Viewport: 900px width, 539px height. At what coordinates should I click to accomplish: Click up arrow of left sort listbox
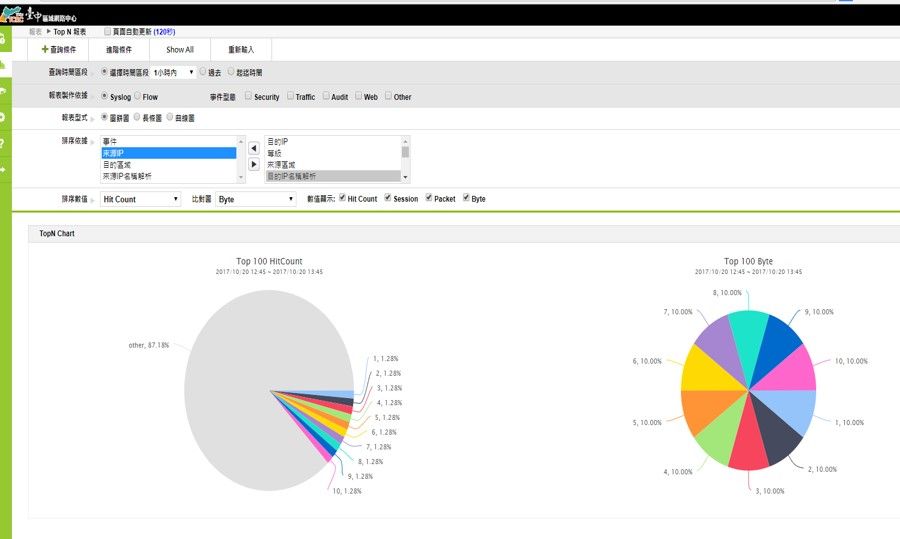241,141
